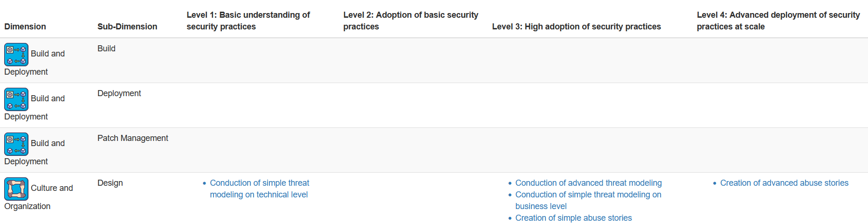Open Creation of simple abuse stories link
The width and height of the screenshot is (868, 224).
(x=573, y=218)
